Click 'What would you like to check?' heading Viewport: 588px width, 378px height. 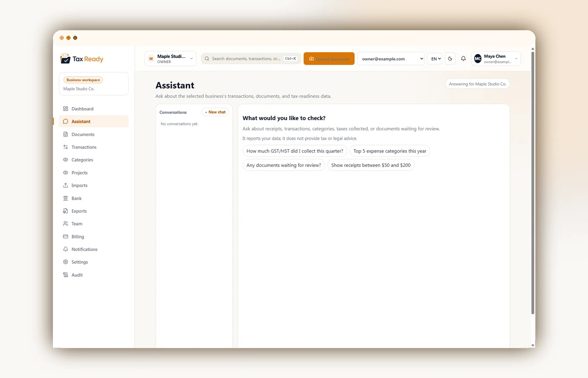click(x=284, y=118)
